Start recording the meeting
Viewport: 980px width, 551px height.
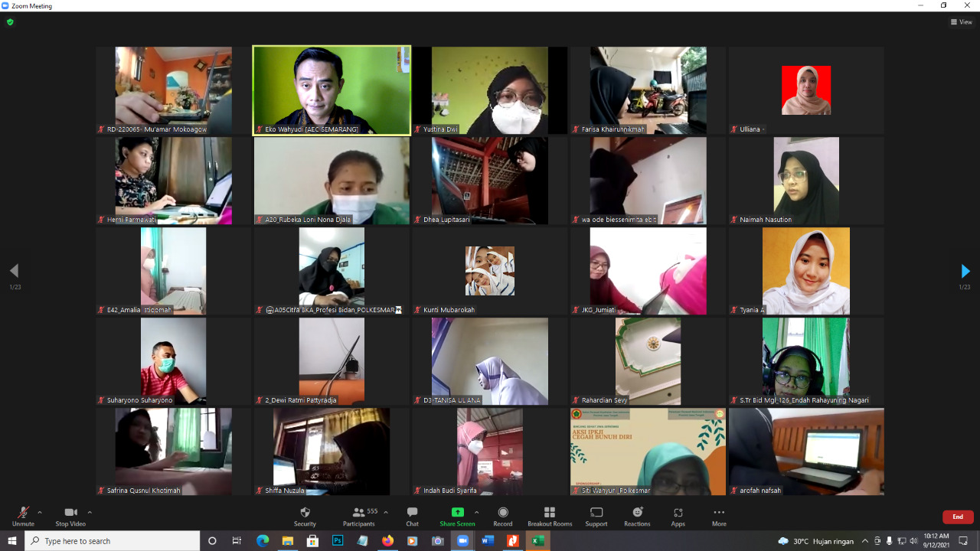coord(503,516)
